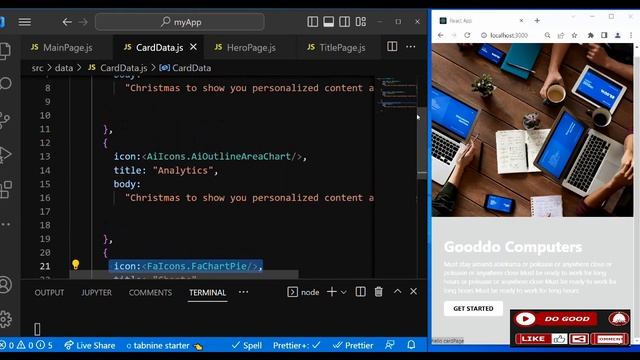Open Source Control in activity bar
Image resolution: width=640 pixels, height=360 pixels.
pyautogui.click(x=5, y=120)
